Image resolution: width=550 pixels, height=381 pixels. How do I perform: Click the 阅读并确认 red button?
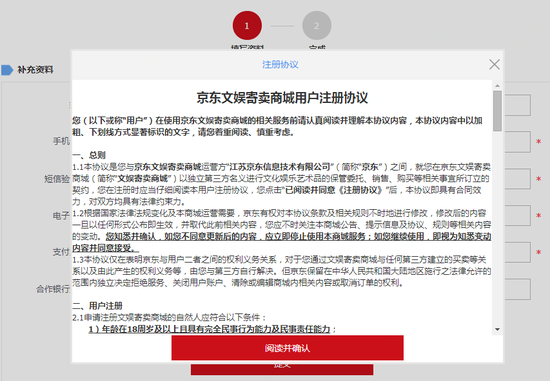click(x=287, y=348)
